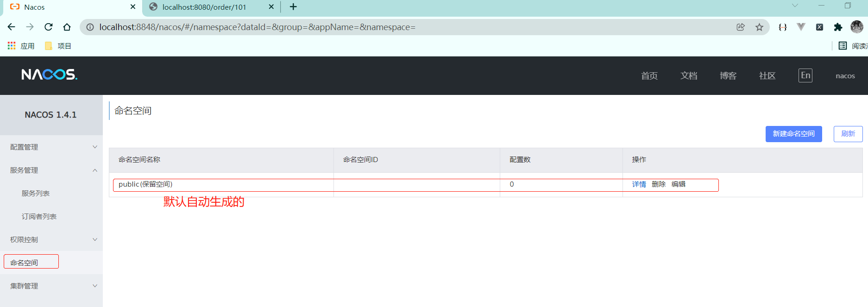This screenshot has height=307, width=868.
Task: Click the 配置数 value 0
Action: [512, 184]
